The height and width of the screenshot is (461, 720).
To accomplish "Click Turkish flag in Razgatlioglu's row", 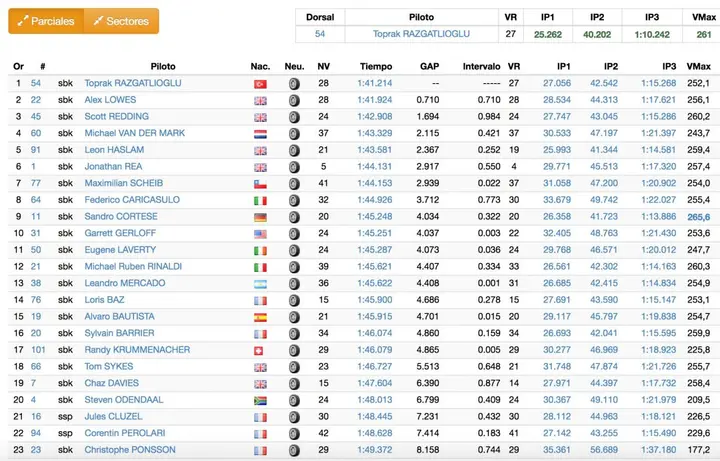I will click(x=260, y=84).
